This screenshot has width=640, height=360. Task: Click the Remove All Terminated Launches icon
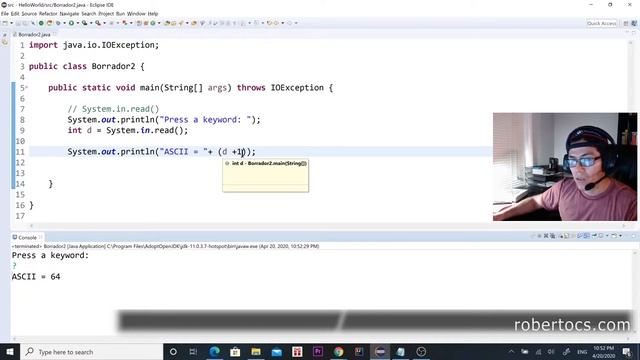tap(553, 236)
